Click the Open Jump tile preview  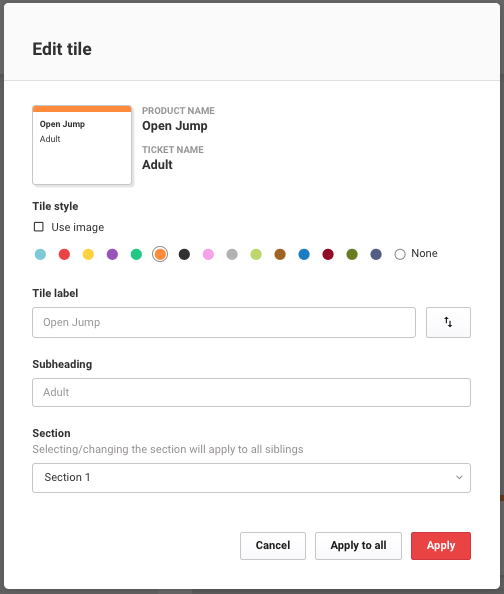pyautogui.click(x=82, y=145)
